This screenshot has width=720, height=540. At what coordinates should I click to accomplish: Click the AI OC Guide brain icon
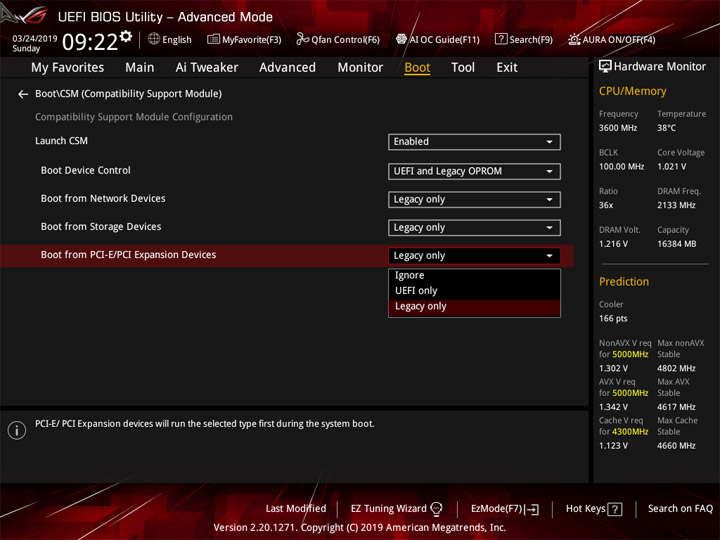tap(401, 39)
